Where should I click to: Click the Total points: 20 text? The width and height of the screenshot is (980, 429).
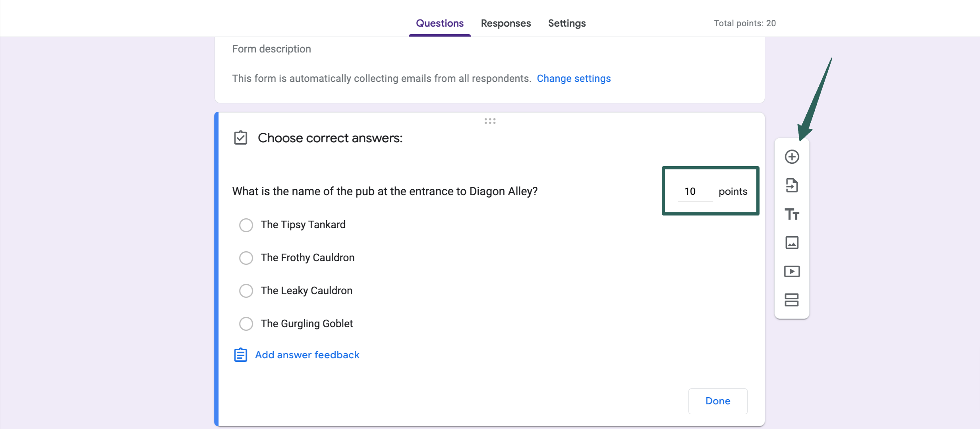(745, 23)
